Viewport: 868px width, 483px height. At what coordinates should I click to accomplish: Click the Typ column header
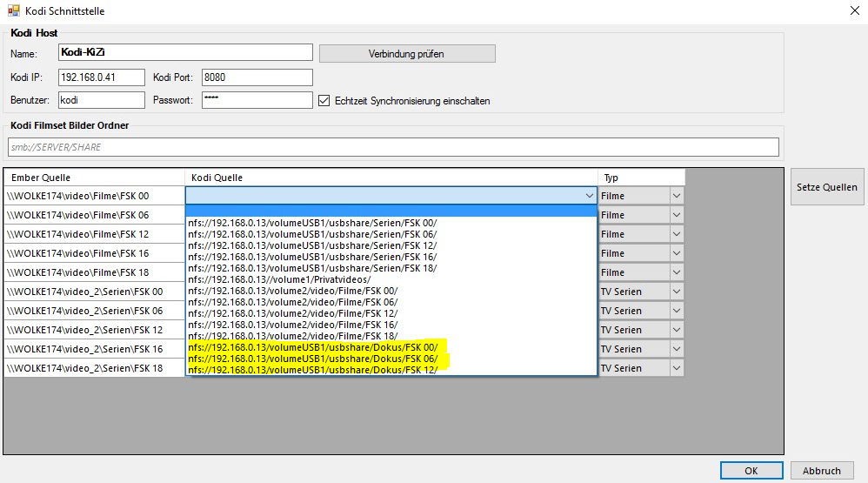coord(642,178)
